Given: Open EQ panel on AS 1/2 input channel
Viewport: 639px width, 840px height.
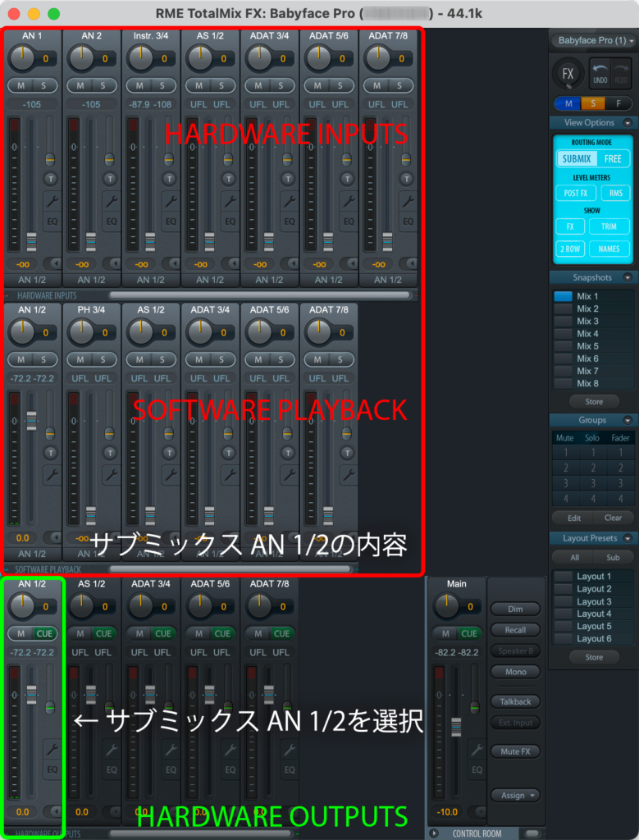Looking at the screenshot, I should pyautogui.click(x=230, y=221).
